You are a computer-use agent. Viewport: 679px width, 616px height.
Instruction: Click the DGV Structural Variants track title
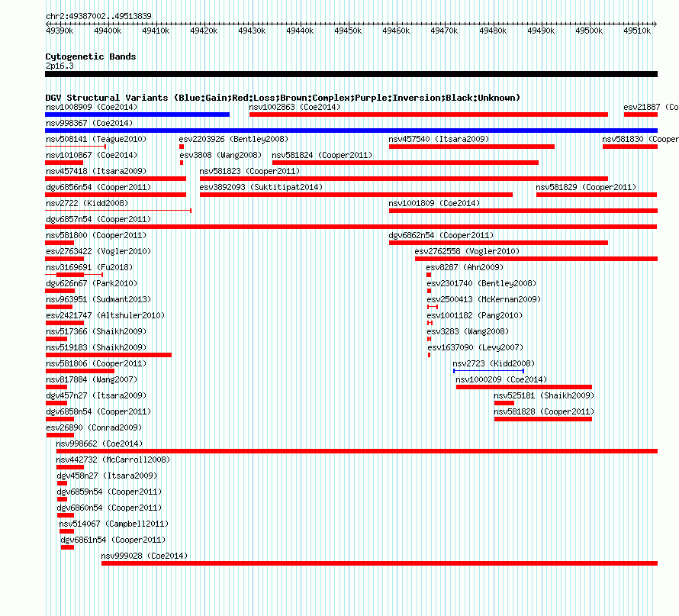tap(283, 98)
